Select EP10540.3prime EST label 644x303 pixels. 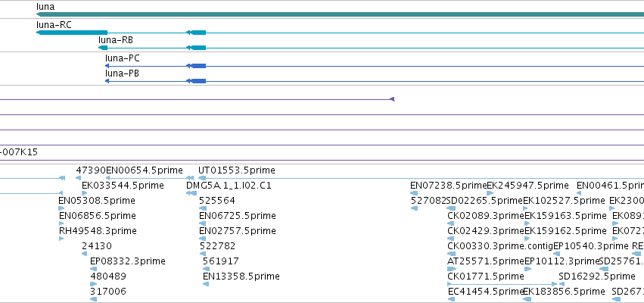point(591,246)
